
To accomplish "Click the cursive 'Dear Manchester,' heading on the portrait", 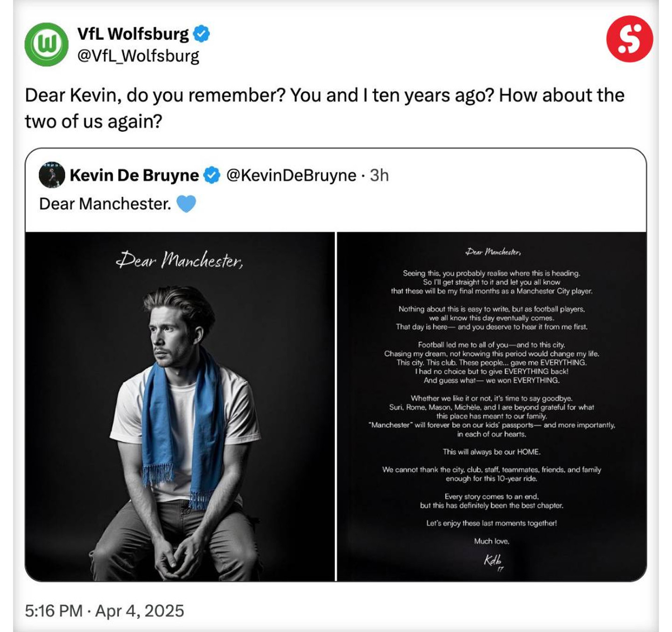I will (x=180, y=260).
